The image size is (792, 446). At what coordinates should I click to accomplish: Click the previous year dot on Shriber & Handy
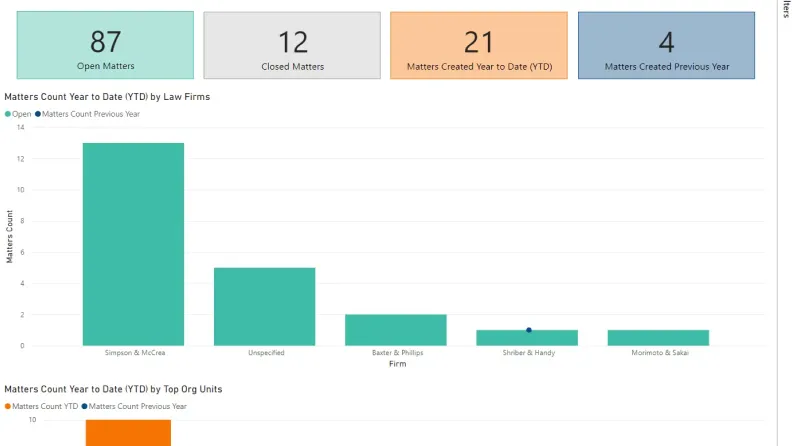[x=528, y=330]
